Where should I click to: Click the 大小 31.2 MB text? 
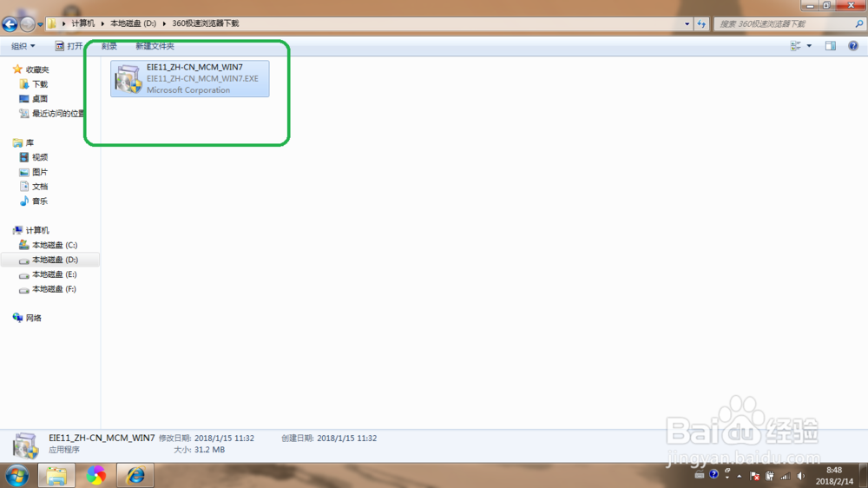coord(200,450)
